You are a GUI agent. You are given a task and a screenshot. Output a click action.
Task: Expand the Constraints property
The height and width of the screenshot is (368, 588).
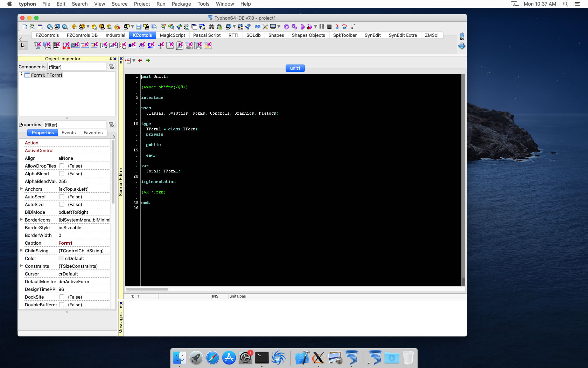[21, 266]
